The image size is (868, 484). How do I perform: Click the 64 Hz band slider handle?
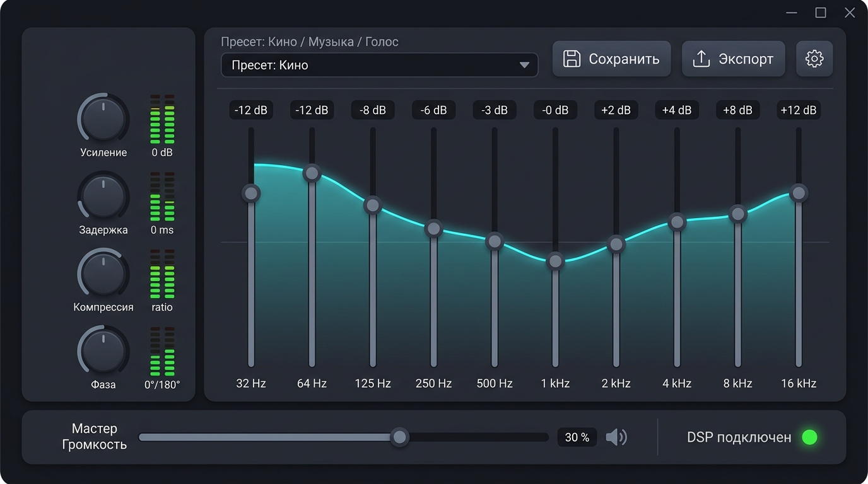pos(312,173)
